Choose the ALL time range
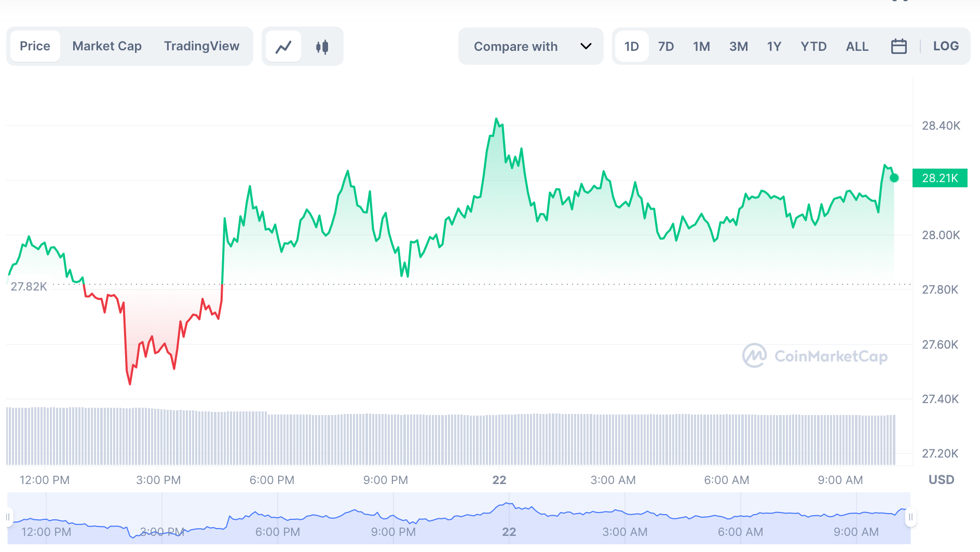Viewport: 980px width, 552px height. click(857, 46)
